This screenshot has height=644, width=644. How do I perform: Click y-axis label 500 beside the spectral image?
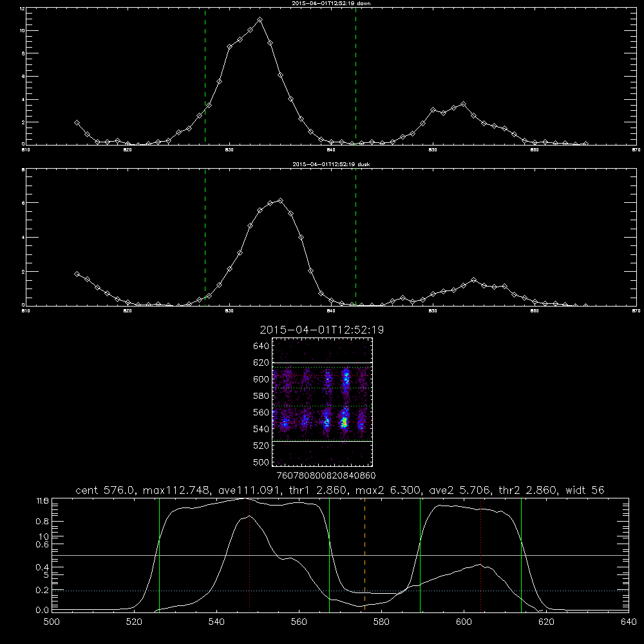point(261,462)
